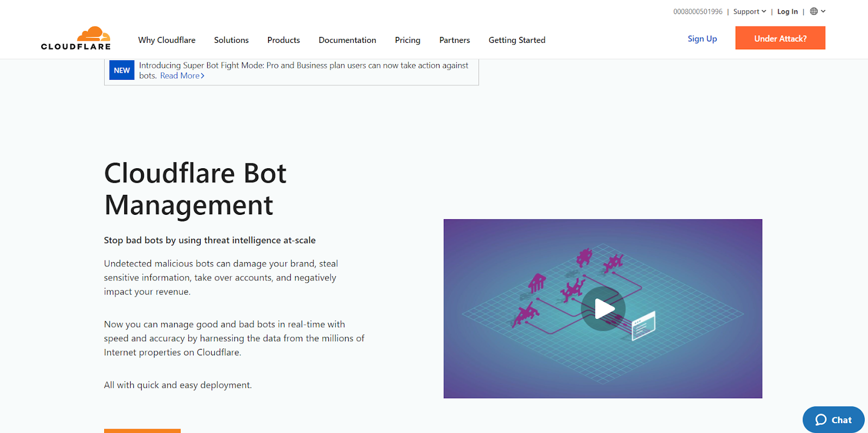Open the globe language selector

click(x=818, y=11)
